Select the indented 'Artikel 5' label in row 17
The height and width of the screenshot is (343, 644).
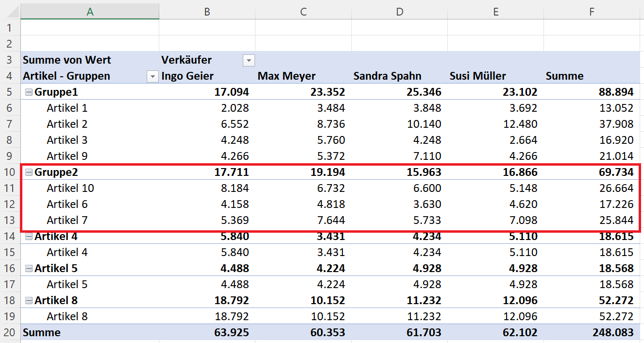pos(67,284)
